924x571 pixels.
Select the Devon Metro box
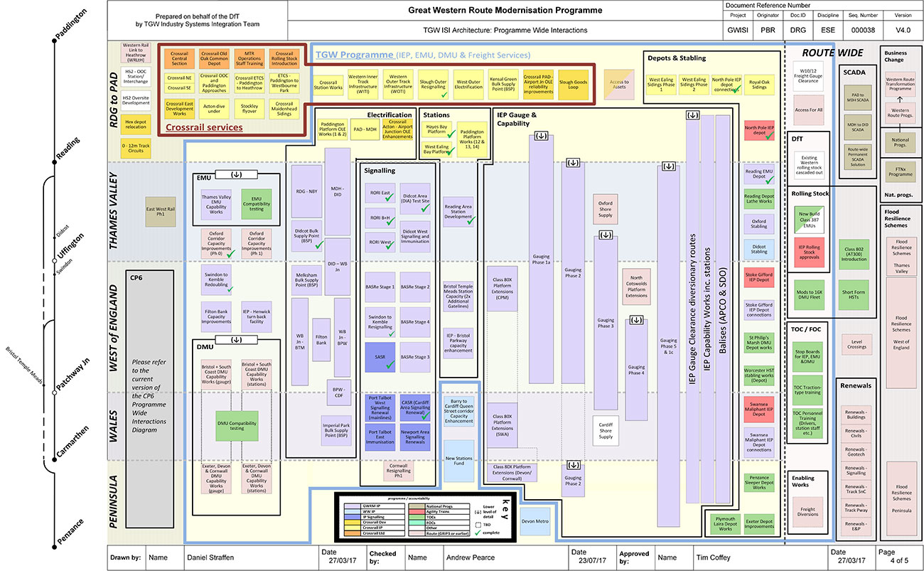point(535,521)
